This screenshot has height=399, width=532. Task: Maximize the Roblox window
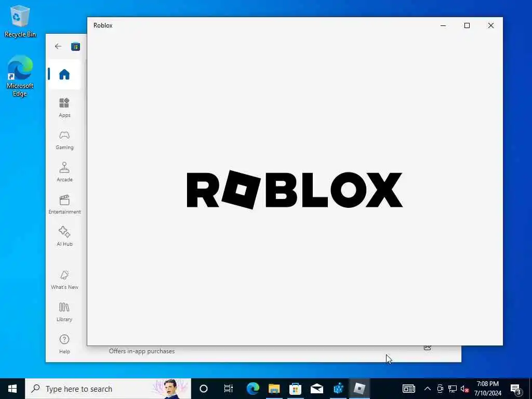[x=467, y=25]
